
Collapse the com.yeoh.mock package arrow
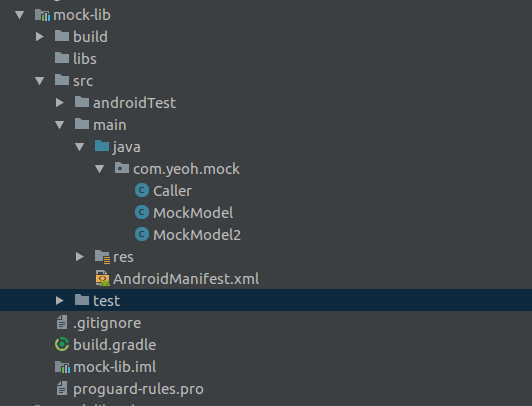pos(99,169)
